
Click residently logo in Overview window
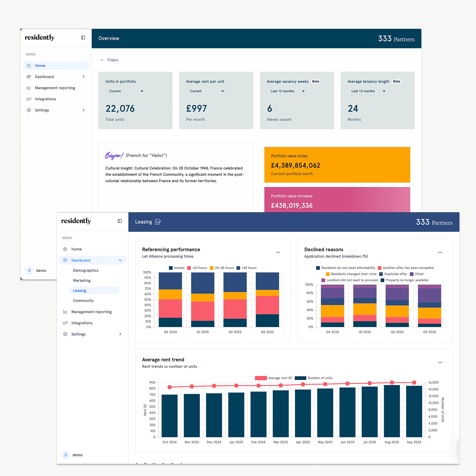[40, 37]
